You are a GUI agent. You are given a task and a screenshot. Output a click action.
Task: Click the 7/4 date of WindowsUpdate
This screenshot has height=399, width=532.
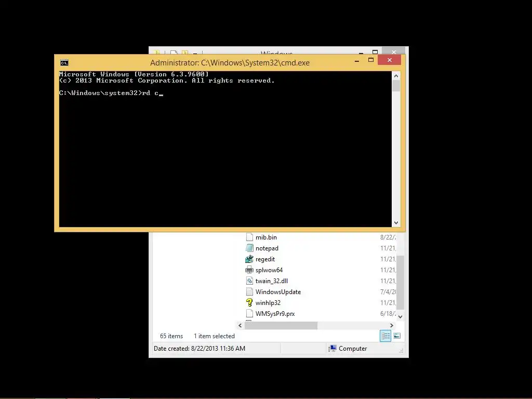pyautogui.click(x=388, y=292)
